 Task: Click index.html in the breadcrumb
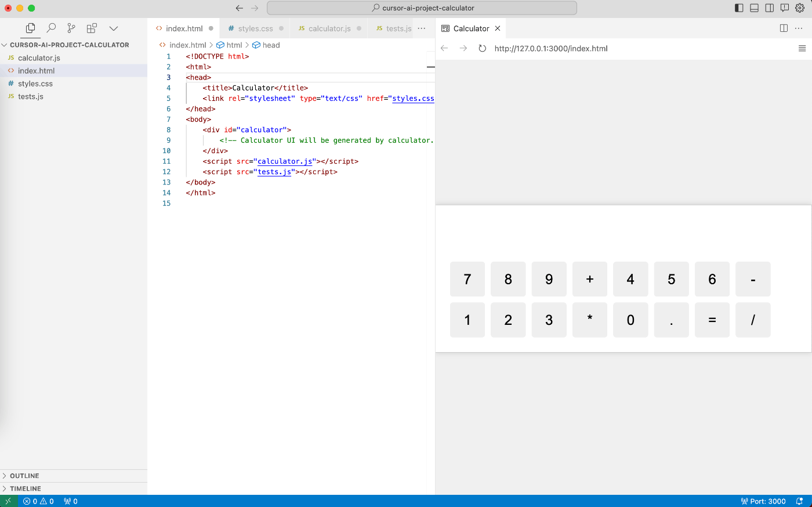pyautogui.click(x=187, y=45)
